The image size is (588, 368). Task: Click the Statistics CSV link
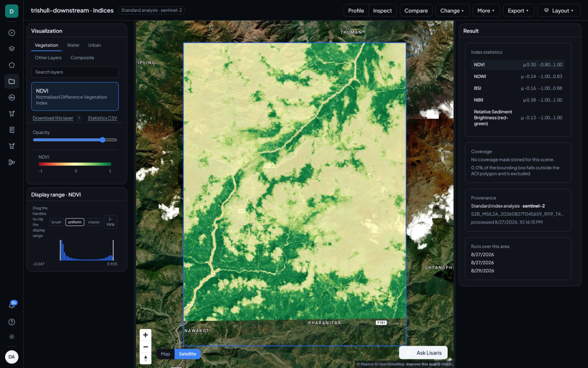tap(102, 118)
